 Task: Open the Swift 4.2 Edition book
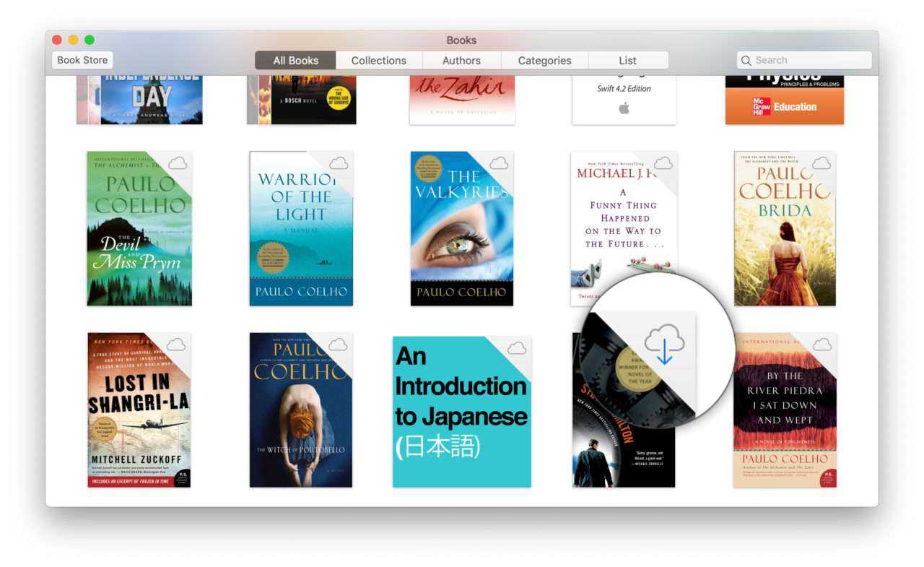624,100
